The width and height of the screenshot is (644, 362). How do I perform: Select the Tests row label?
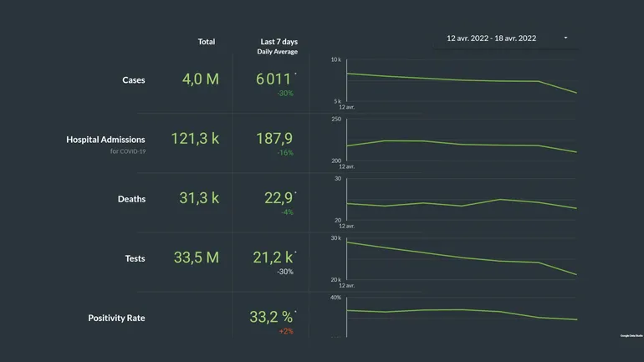tap(134, 258)
